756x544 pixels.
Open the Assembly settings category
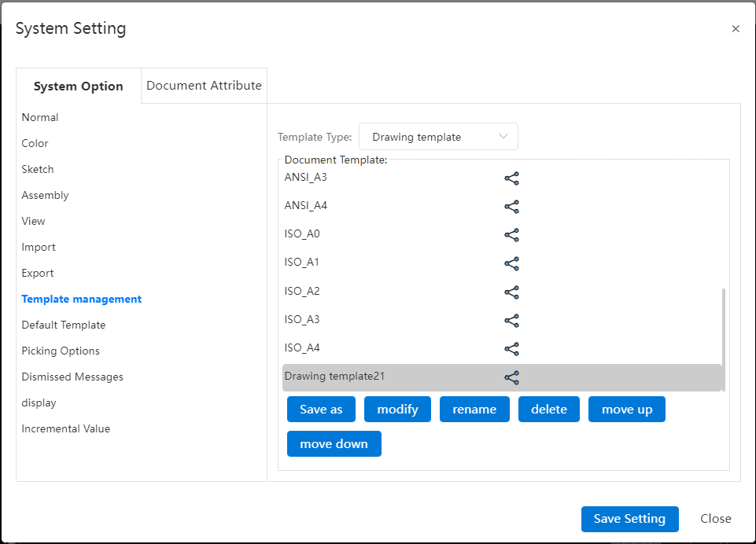point(46,195)
